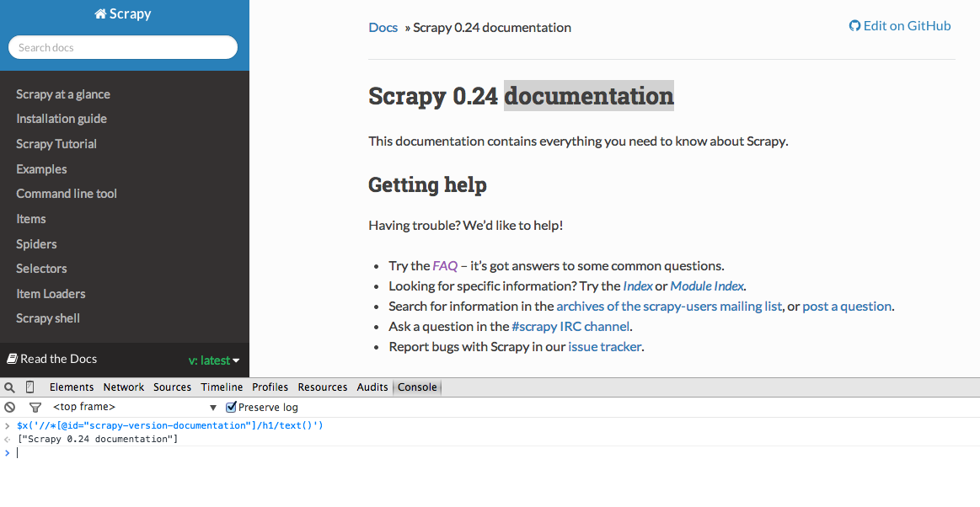Open the DevTools search magnifier icon
Viewport: 980px width, 507px height.
pos(9,387)
